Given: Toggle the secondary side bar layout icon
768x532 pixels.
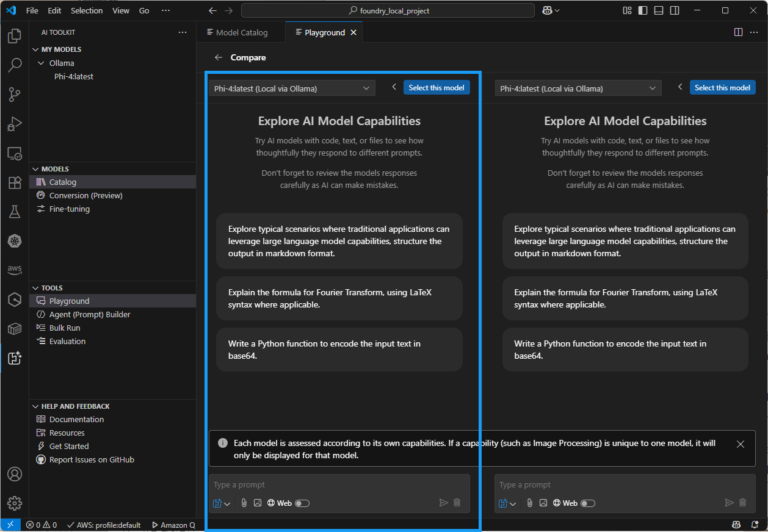Looking at the screenshot, I should [x=675, y=10].
